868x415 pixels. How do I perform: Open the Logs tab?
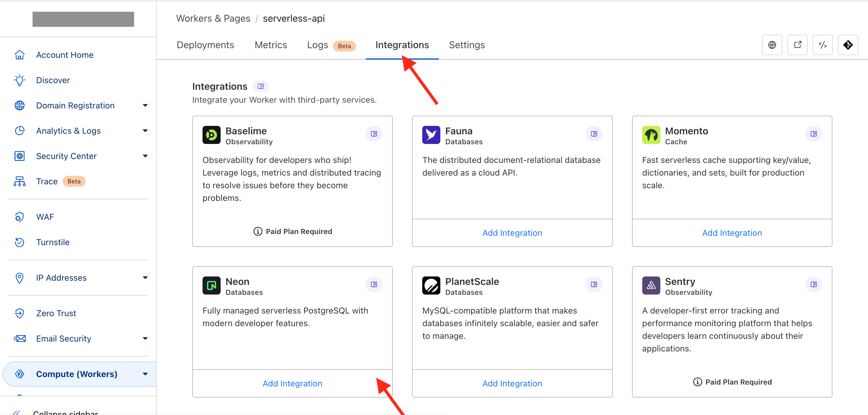point(317,45)
